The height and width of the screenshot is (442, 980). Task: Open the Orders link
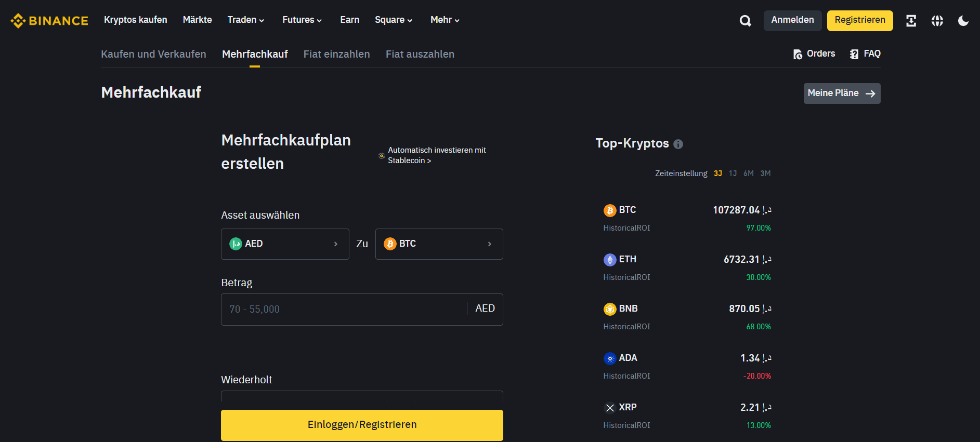(821, 53)
